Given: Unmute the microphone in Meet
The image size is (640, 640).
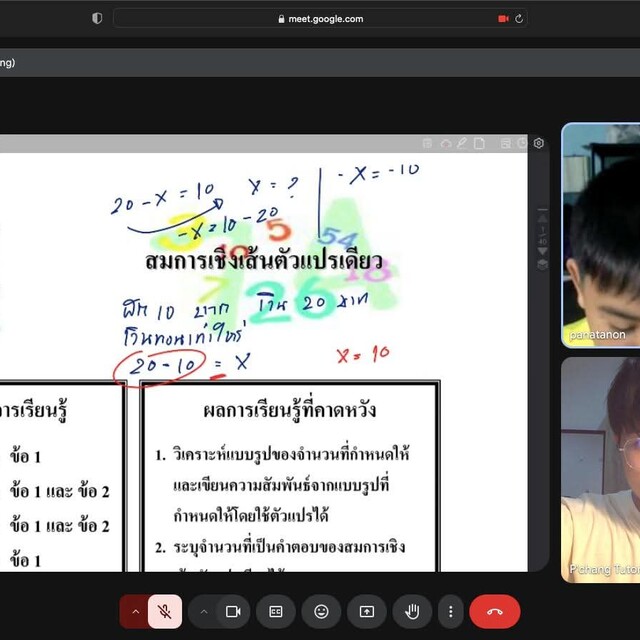Looking at the screenshot, I should (x=165, y=611).
